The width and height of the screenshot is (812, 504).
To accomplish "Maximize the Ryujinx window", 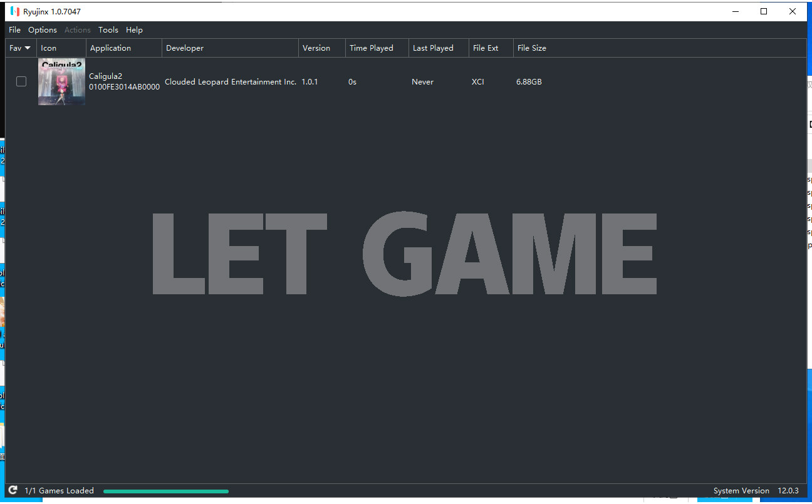I will point(764,11).
